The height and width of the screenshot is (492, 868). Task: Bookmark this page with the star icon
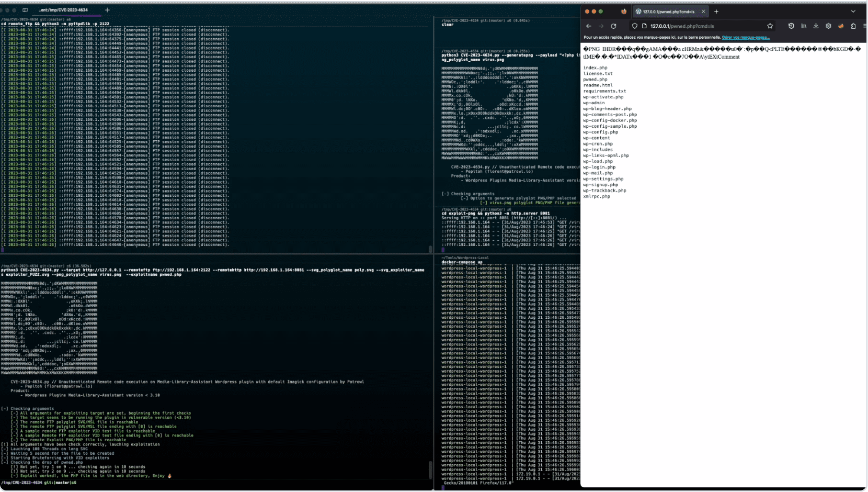(x=770, y=26)
